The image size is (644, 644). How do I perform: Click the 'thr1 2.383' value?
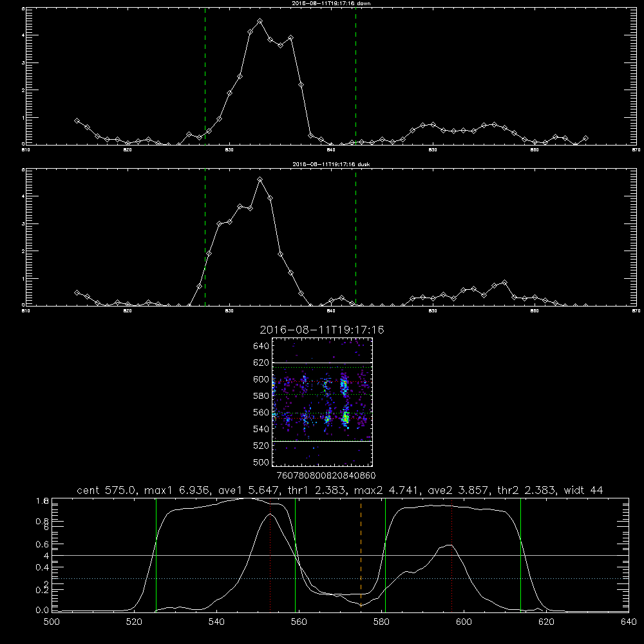(x=316, y=490)
